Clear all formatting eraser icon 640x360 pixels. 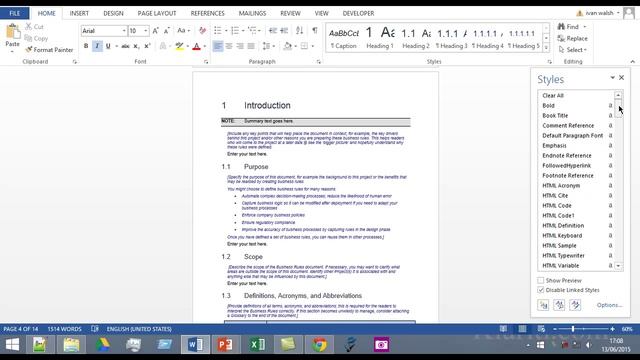202,31
